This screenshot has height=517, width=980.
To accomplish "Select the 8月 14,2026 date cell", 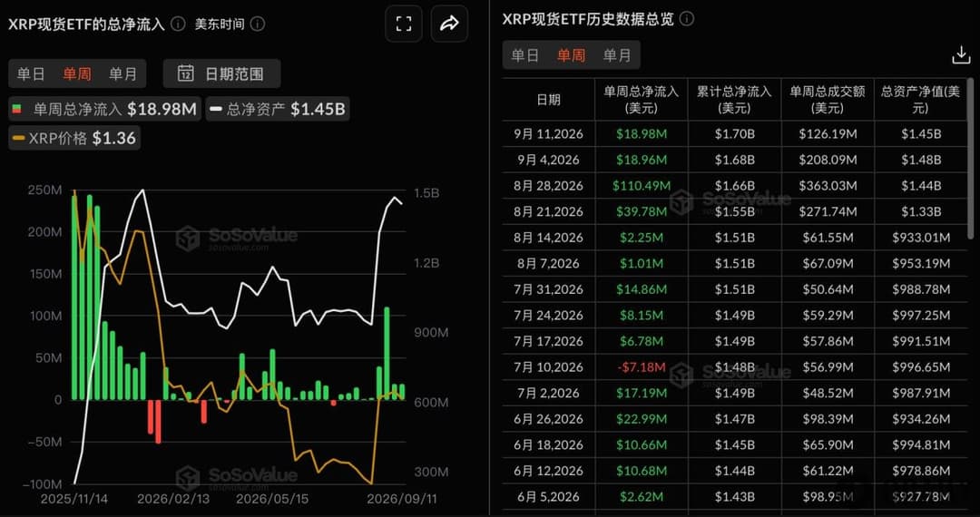I will (x=549, y=238).
